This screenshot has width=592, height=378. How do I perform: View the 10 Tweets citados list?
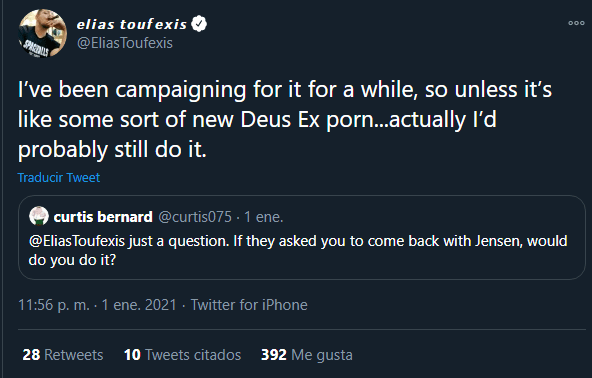point(182,355)
